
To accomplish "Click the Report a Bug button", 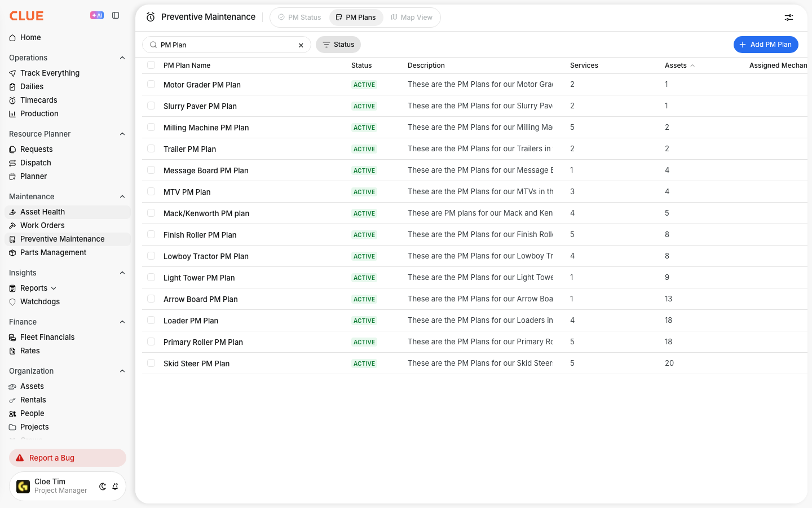I will point(68,458).
